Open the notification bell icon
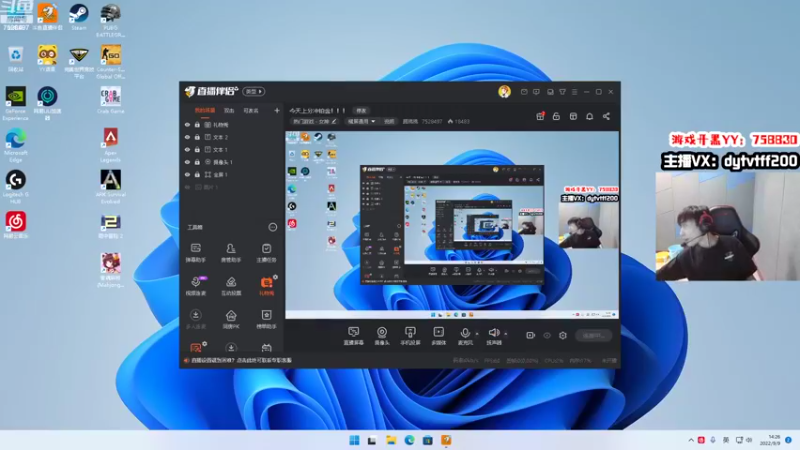Viewport: 800px width, 450px height. coord(589,116)
